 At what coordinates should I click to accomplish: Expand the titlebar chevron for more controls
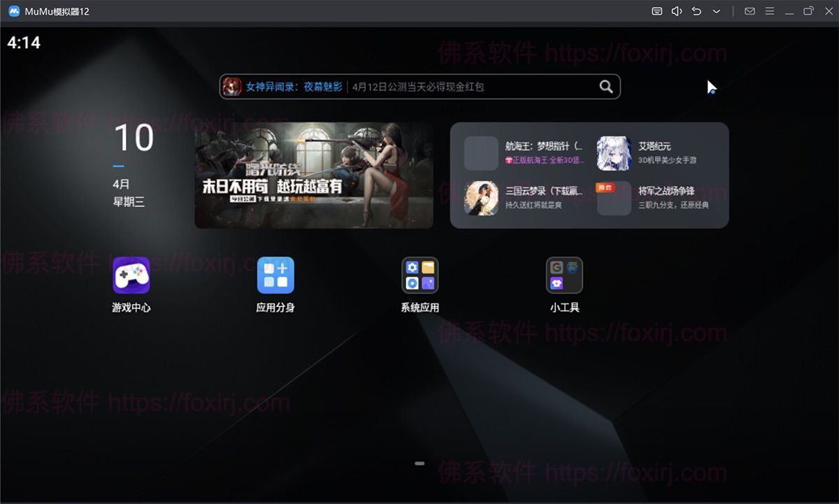(715, 11)
